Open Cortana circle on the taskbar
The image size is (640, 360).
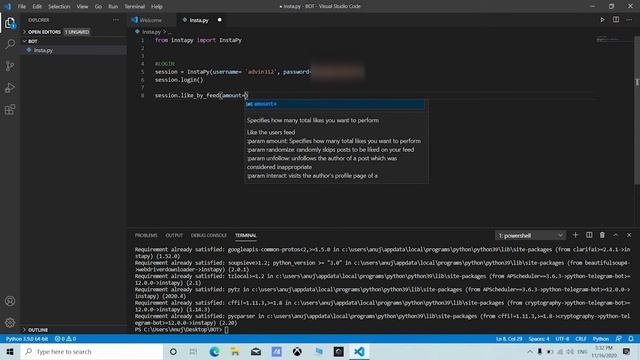[173, 351]
